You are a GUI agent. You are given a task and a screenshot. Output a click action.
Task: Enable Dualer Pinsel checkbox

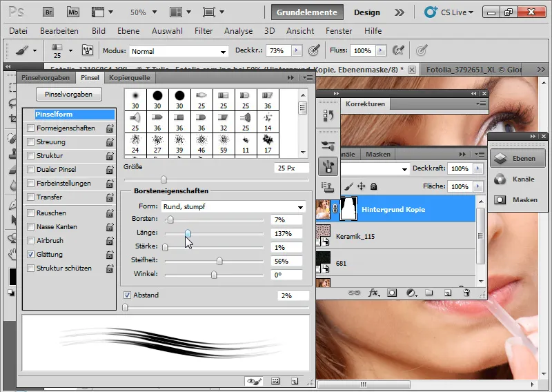[x=30, y=169]
